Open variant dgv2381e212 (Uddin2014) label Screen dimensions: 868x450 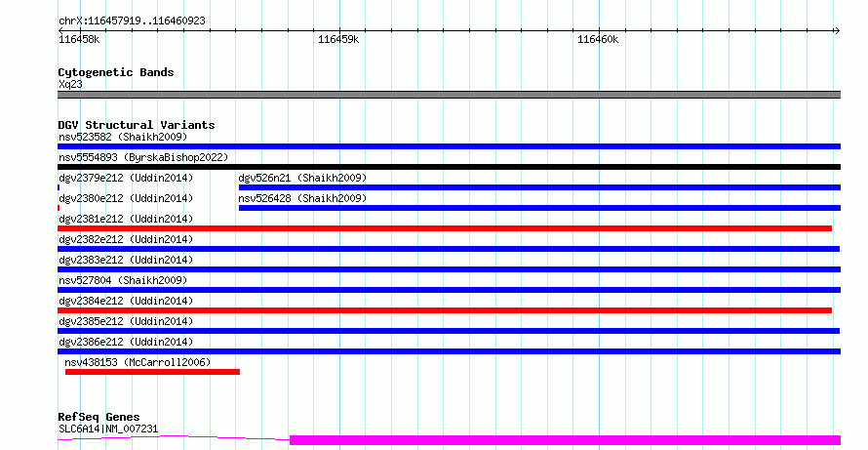(x=126, y=219)
